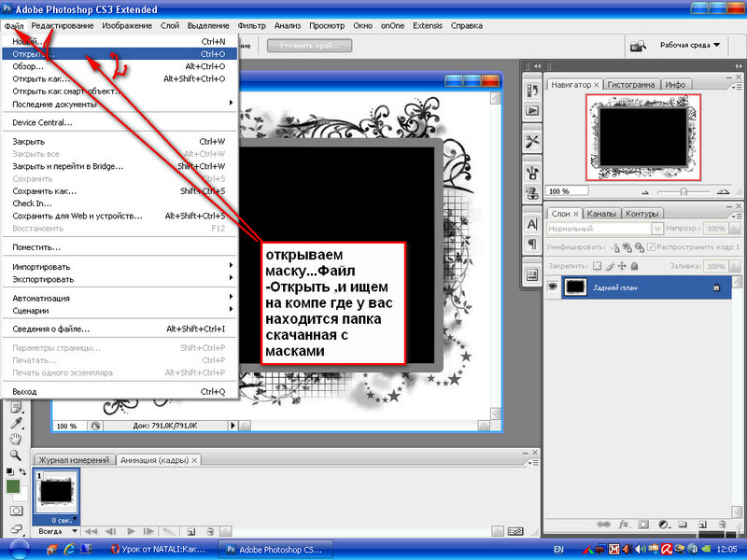Change screen mode icon in toolbox
Viewport: 747px width, 560px height.
16,528
